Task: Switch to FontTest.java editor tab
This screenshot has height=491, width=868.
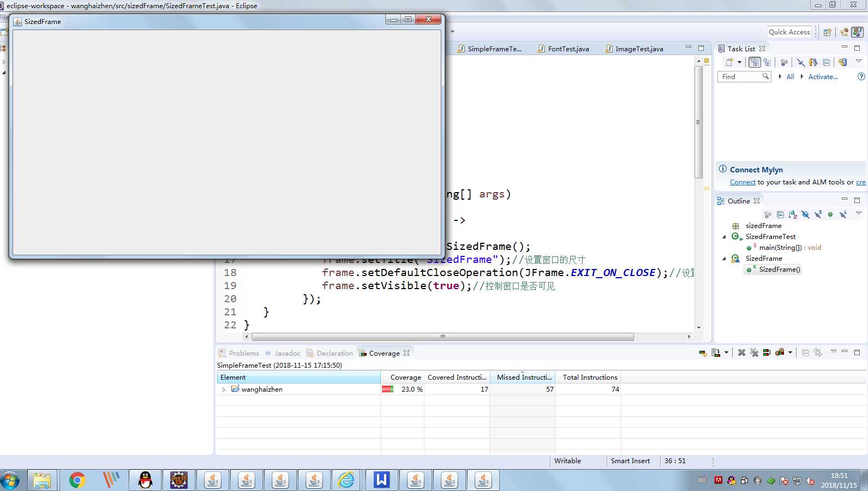Action: [564, 49]
